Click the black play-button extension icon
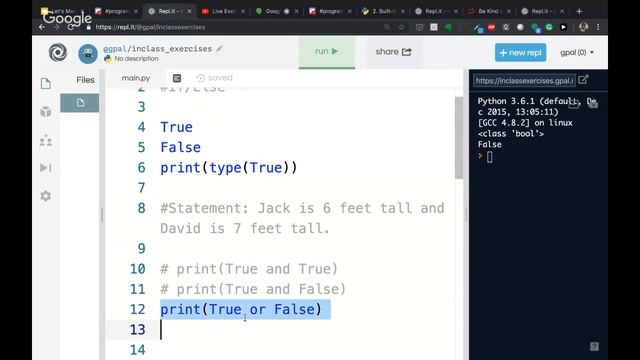Image resolution: width=640 pixels, height=360 pixels. (563, 27)
